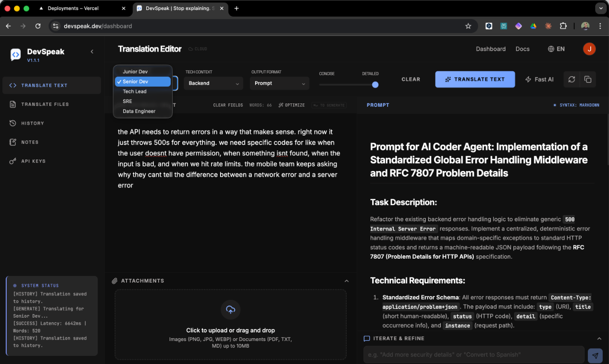
Task: Expand the tab search dropdown arrow
Action: 600,8
